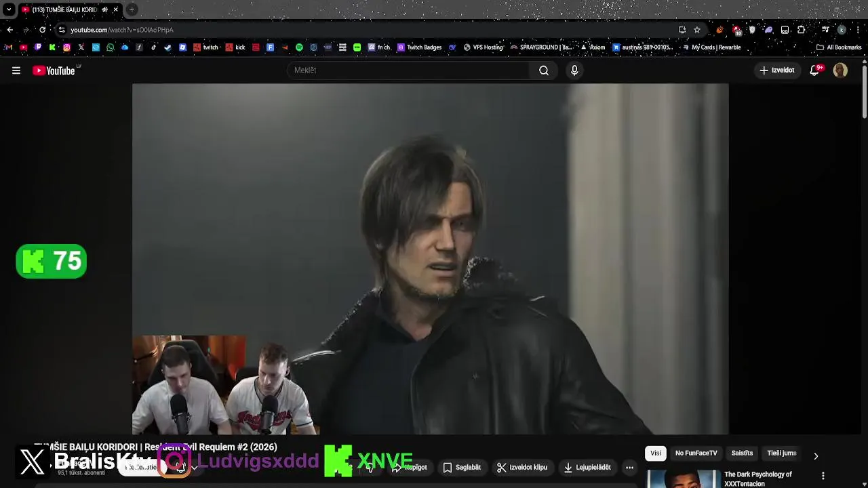The width and height of the screenshot is (868, 488).
Task: Submit search with magnifying glass button
Action: click(x=544, y=70)
